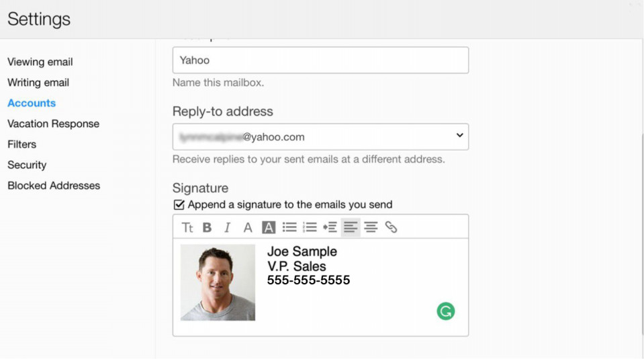Align signature text left
The image size is (644, 359).
[x=351, y=227]
